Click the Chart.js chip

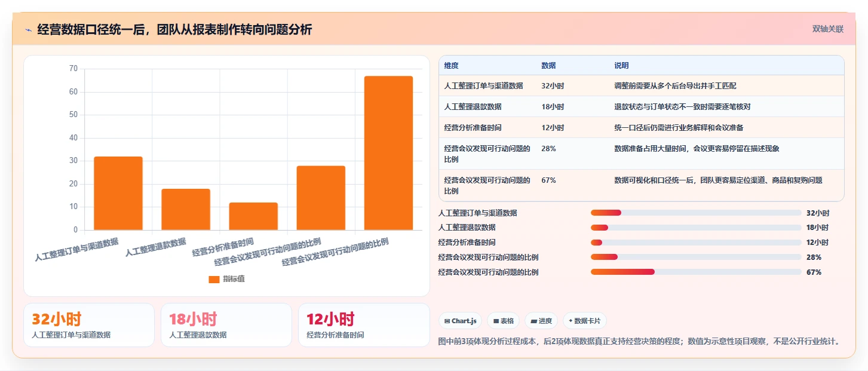[x=461, y=321]
